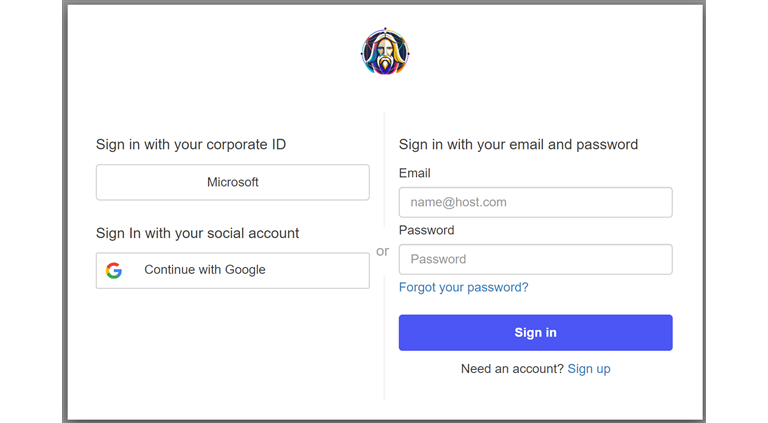Click the 'Sign In with your social account' heading
768x423 pixels.
point(197,233)
